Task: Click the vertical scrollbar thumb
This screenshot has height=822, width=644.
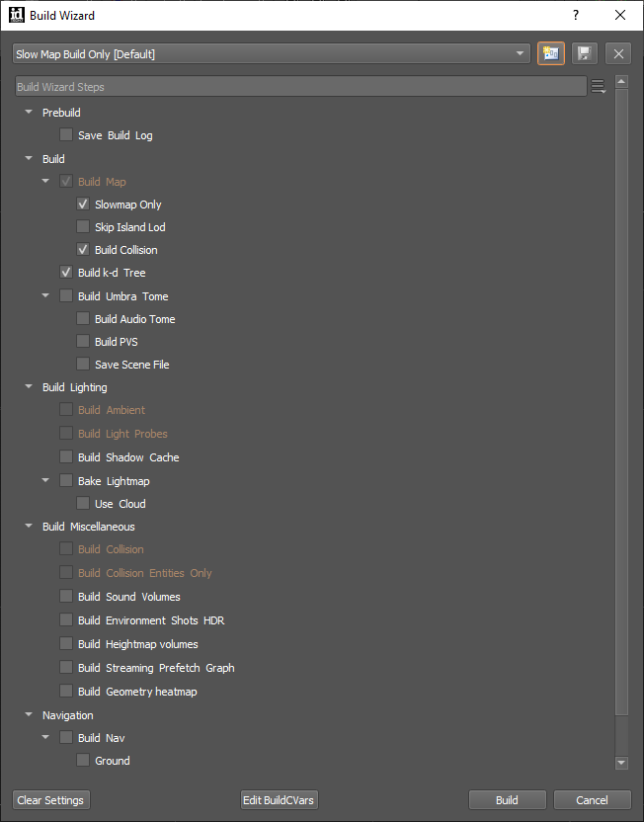Action: coord(621,402)
